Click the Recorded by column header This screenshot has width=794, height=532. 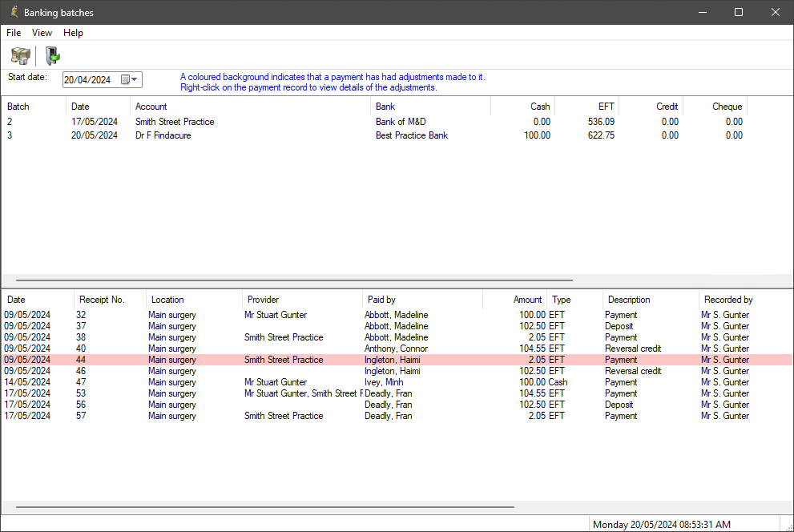[x=745, y=300]
